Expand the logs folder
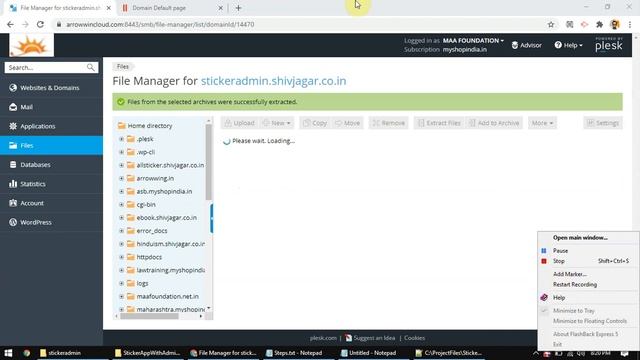Image resolution: width=640 pixels, height=360 pixels. click(x=121, y=283)
